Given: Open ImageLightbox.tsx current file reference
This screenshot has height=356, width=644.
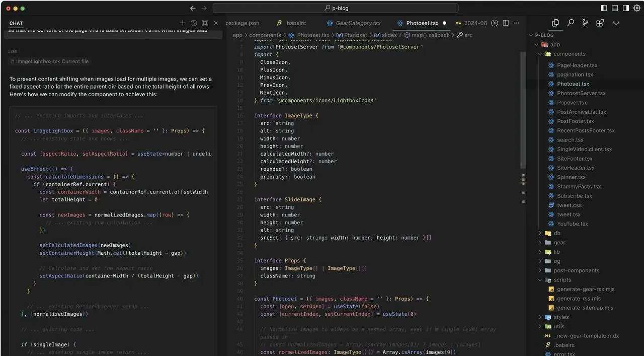Looking at the screenshot, I should point(52,61).
